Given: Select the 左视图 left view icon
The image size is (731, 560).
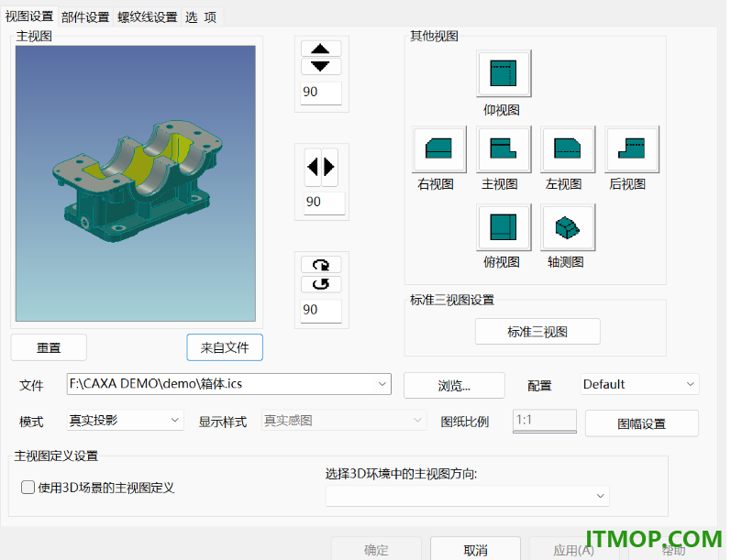Looking at the screenshot, I should click(x=568, y=149).
